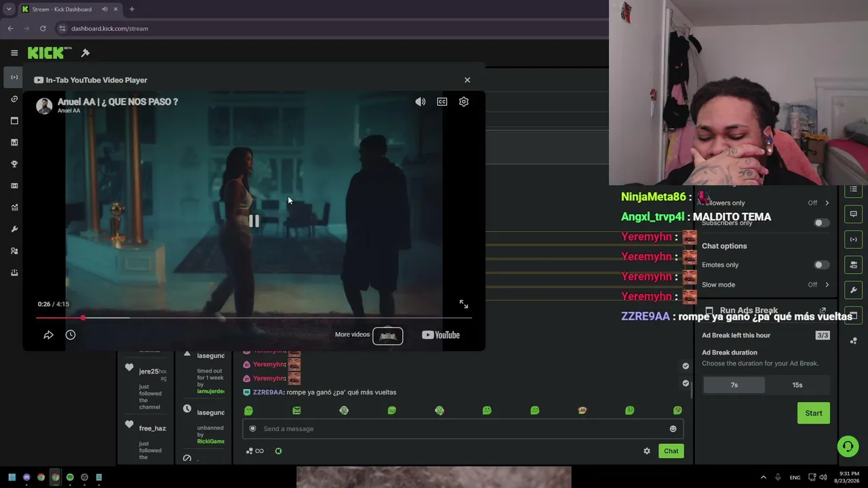Pause the YouTube video
The image size is (868, 488).
(254, 221)
